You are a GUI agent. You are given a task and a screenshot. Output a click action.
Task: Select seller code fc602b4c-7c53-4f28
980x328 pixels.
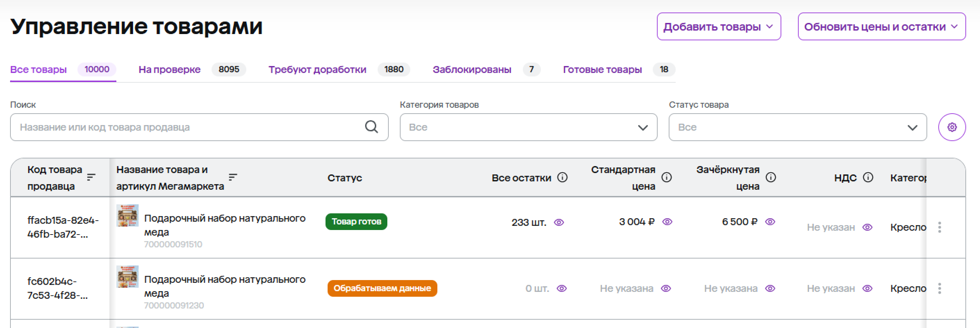click(x=57, y=288)
